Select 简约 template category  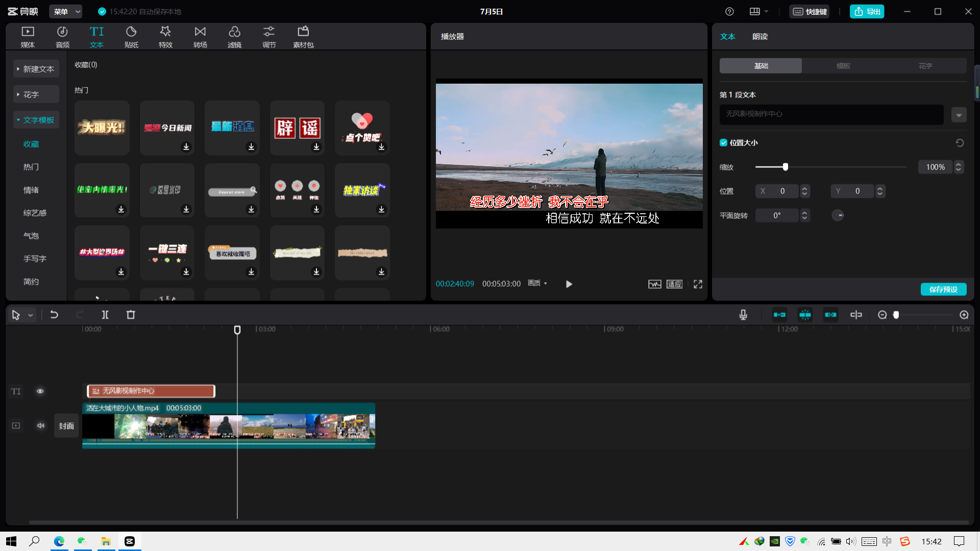tap(31, 282)
